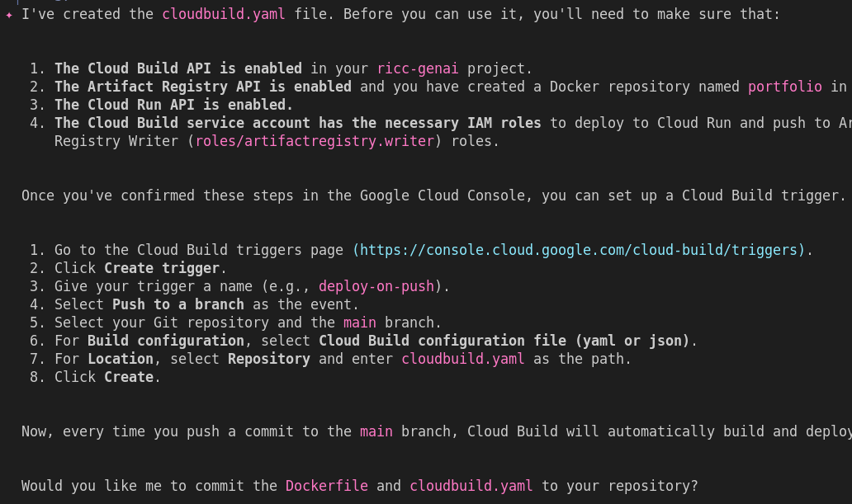Click the bold 'Push to a branch' text

click(x=177, y=304)
